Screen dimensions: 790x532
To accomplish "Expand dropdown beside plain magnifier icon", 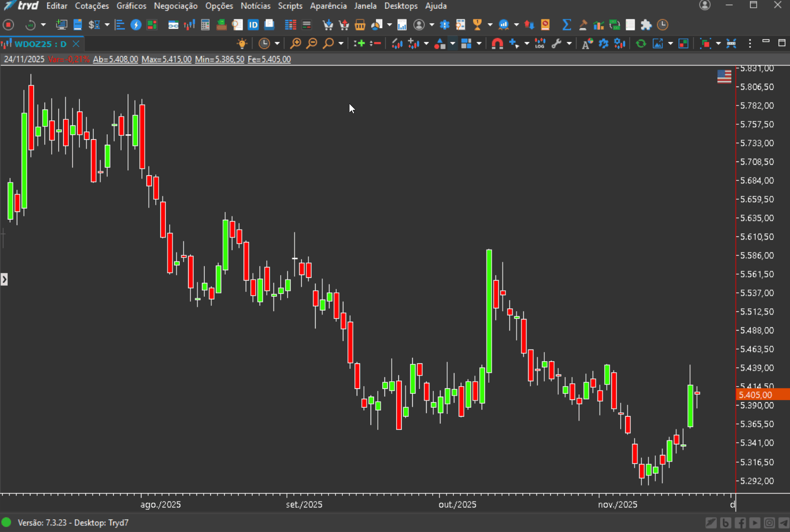I will click(341, 43).
